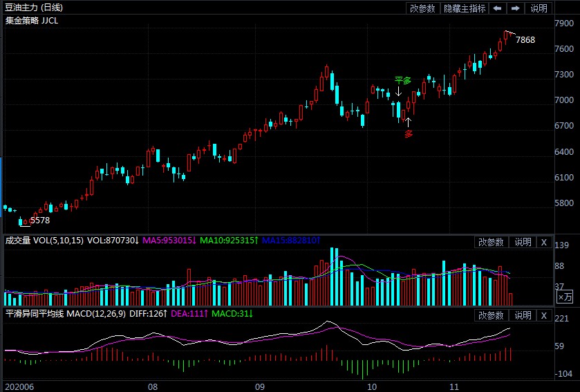This screenshot has height=392, width=580.
Task: Click the 豆油主力 (日线) chart title
Action: pos(34,8)
